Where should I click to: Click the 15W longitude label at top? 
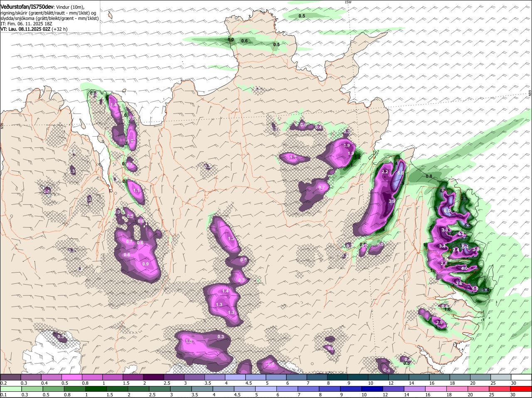(x=348, y=2)
